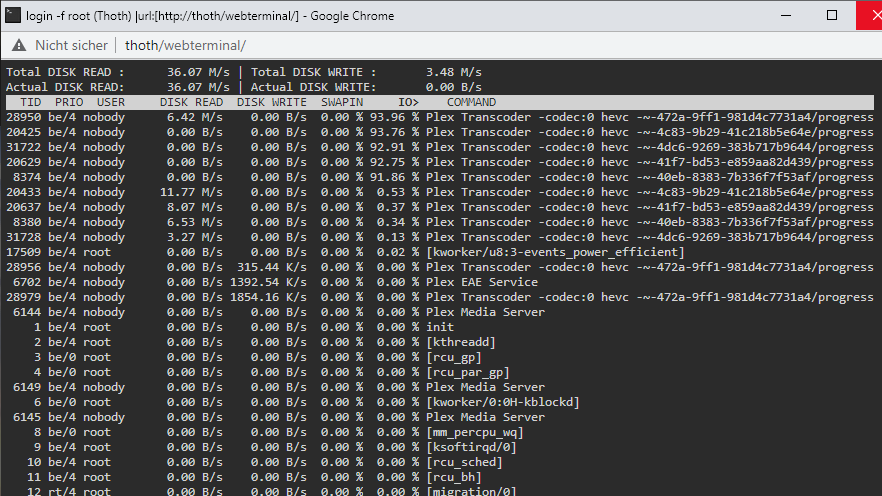Click the 0.53 % IO value
Viewport: 882px width, 496px height.
click(x=398, y=192)
